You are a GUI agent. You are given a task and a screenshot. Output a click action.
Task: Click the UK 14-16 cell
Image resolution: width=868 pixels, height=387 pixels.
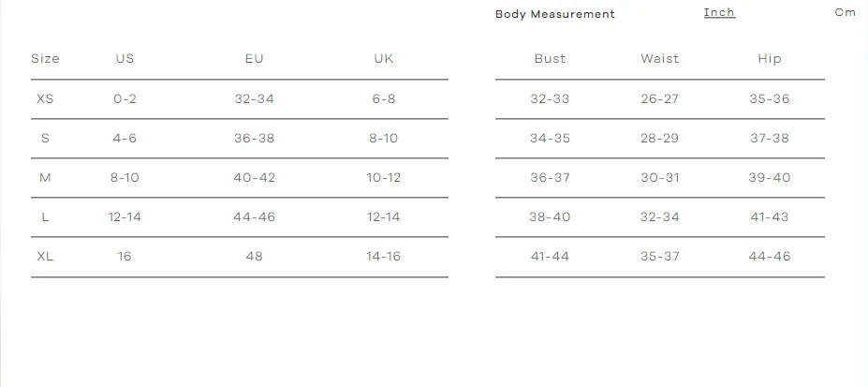(x=383, y=256)
